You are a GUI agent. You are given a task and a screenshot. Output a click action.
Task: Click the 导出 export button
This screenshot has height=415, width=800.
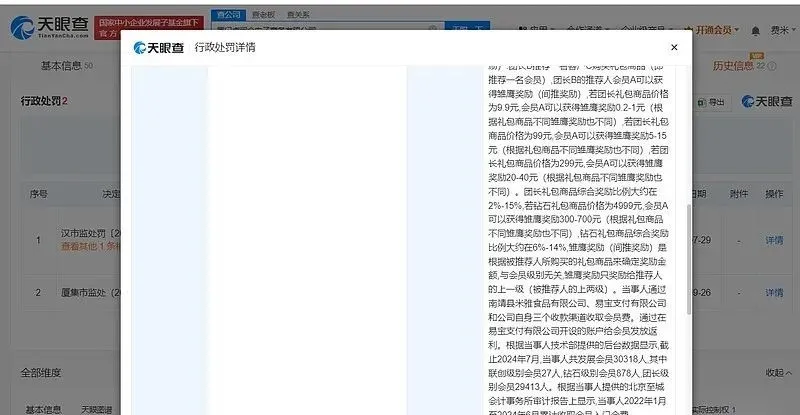[x=711, y=102]
